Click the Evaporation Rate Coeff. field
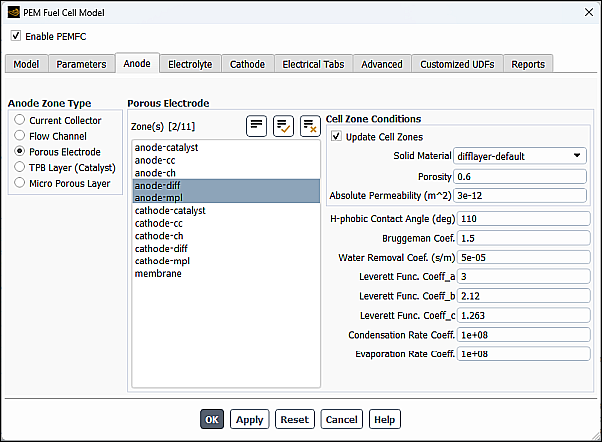This screenshot has width=602, height=442. click(524, 354)
